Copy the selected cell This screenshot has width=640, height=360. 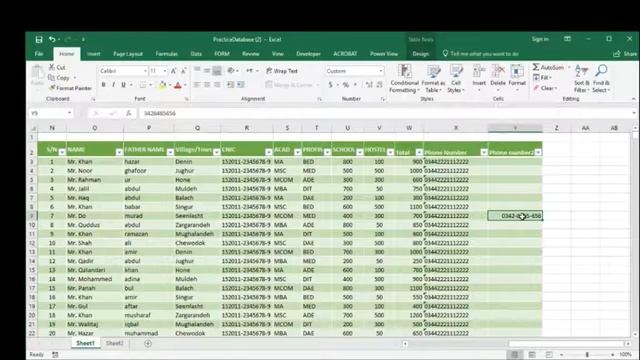(59, 78)
